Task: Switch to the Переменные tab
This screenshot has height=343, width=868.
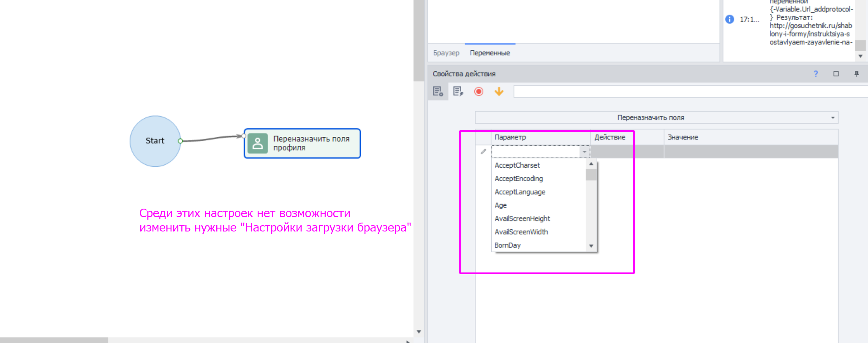Action: click(490, 53)
